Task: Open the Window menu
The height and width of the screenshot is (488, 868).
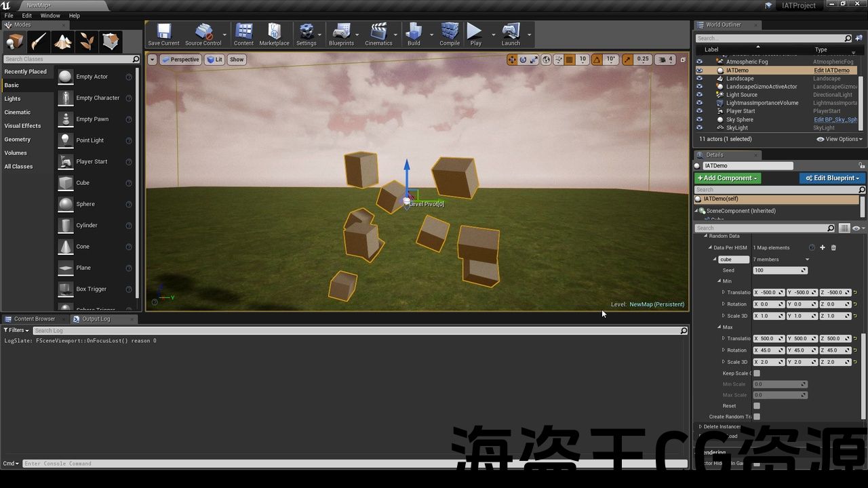Action: point(50,16)
